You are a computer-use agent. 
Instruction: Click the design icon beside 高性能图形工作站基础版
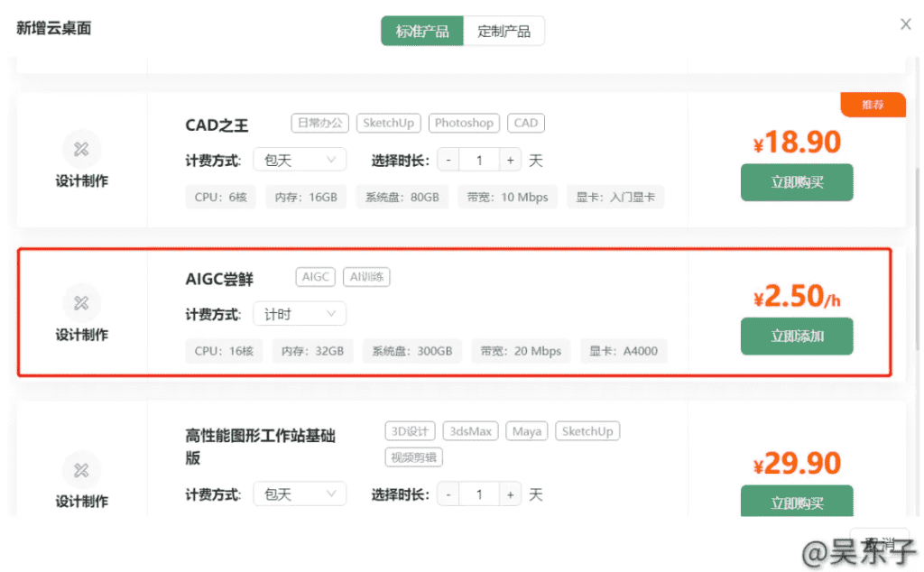click(x=81, y=470)
